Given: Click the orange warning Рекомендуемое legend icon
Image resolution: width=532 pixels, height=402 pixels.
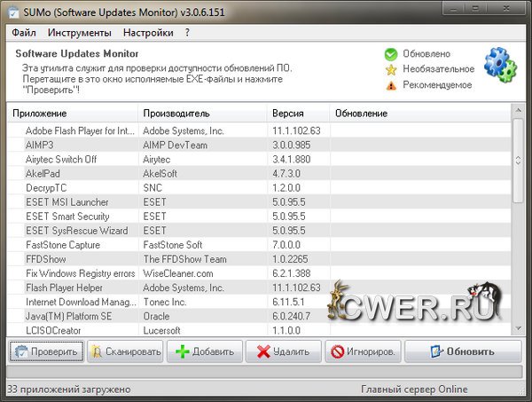Looking at the screenshot, I should tap(390, 85).
